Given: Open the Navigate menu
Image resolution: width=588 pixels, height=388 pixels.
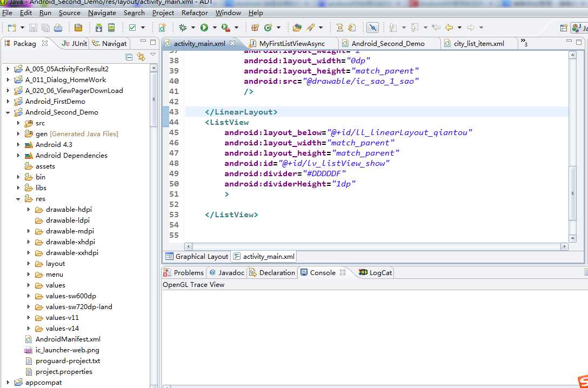Looking at the screenshot, I should click(x=102, y=13).
